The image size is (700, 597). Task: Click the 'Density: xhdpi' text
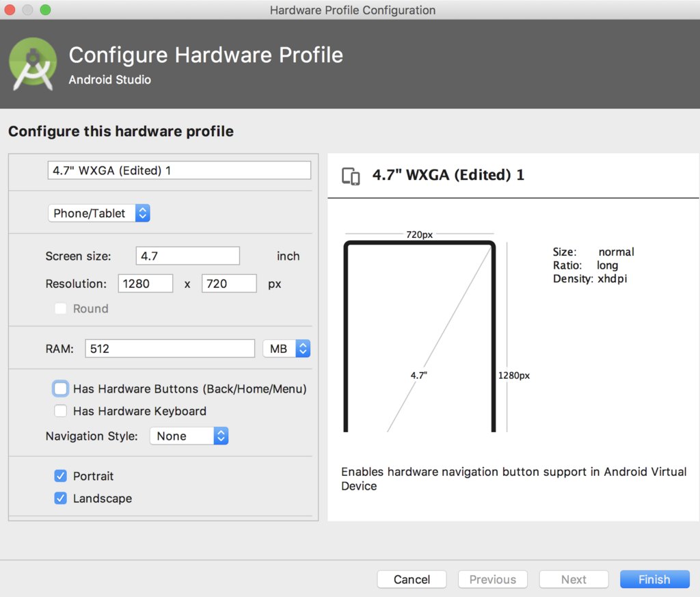[590, 278]
